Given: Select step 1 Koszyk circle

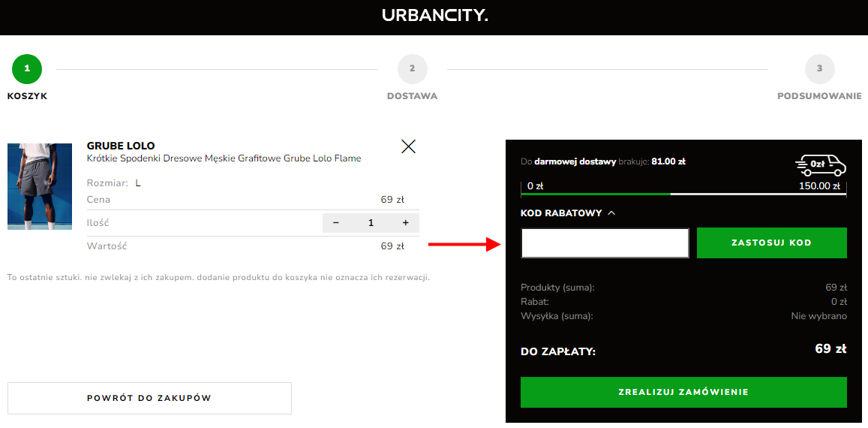Looking at the screenshot, I should point(27,69).
